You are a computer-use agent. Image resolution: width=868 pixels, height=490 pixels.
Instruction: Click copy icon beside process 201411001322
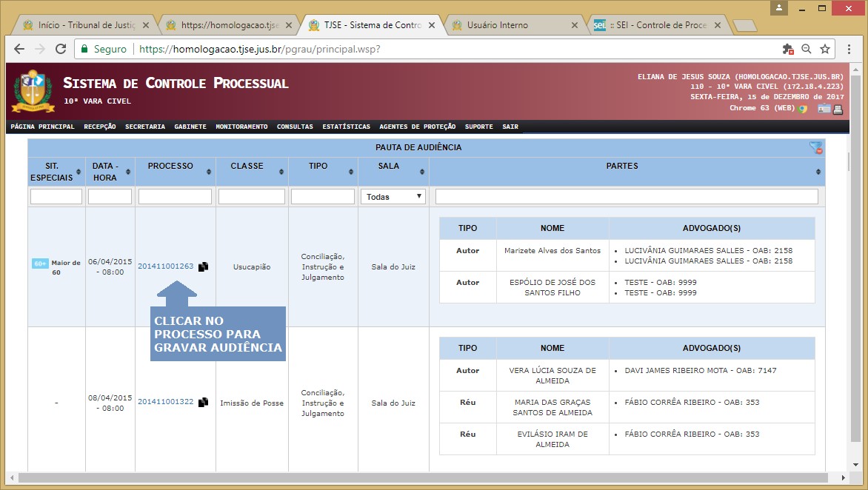click(203, 403)
